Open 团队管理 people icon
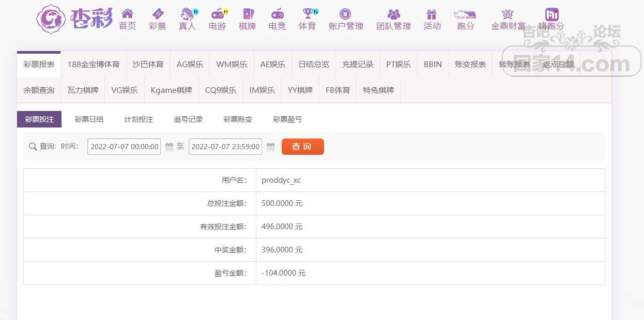The height and width of the screenshot is (320, 644). tap(393, 14)
